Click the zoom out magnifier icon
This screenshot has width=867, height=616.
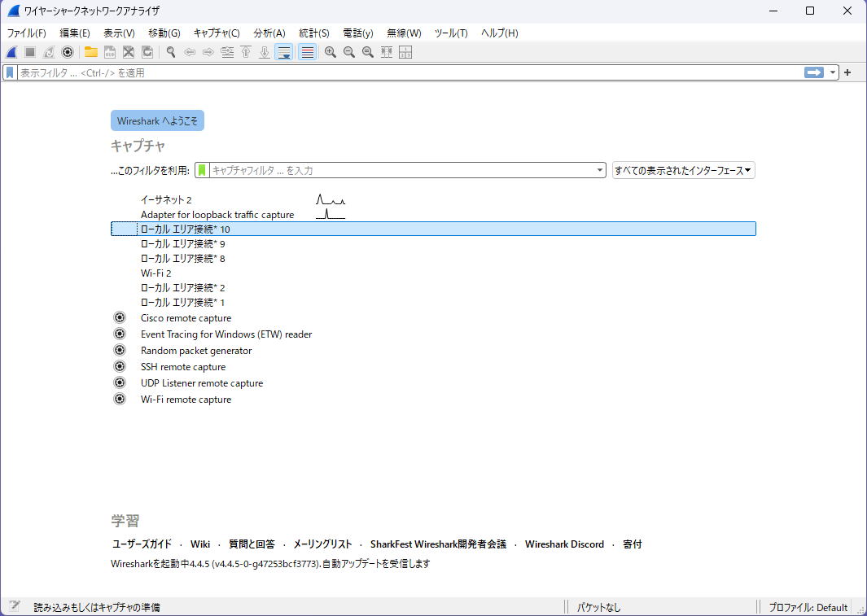349,52
